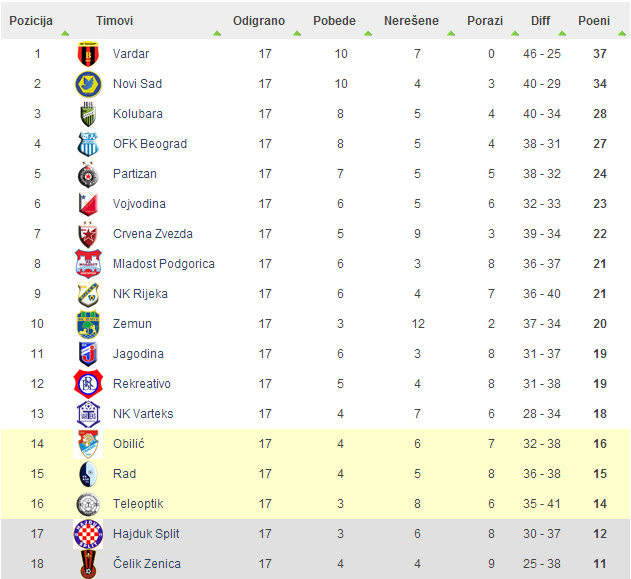Click the Odigrano column header
Viewport: 631px width, 579px height.
259,21
